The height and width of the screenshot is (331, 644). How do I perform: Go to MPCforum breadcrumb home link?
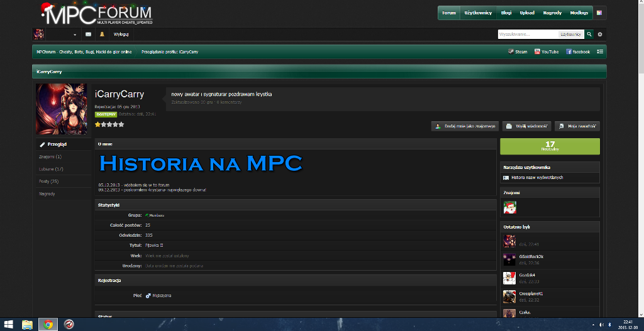[84, 52]
